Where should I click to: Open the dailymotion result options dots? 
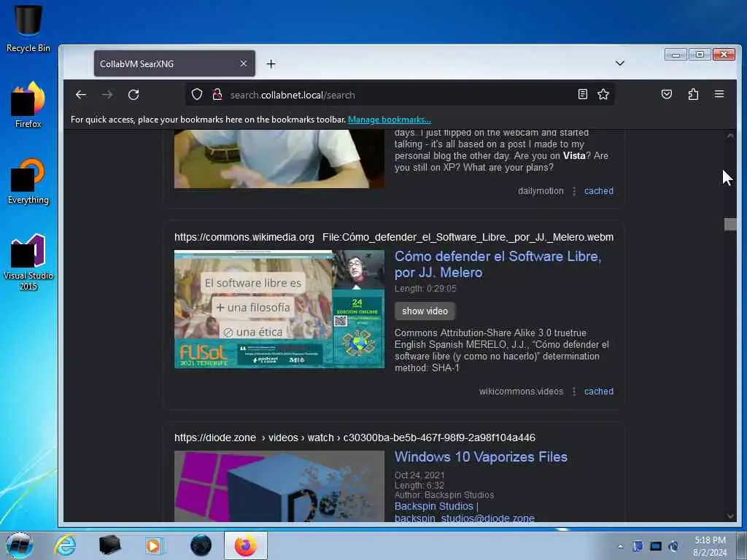[x=574, y=191]
